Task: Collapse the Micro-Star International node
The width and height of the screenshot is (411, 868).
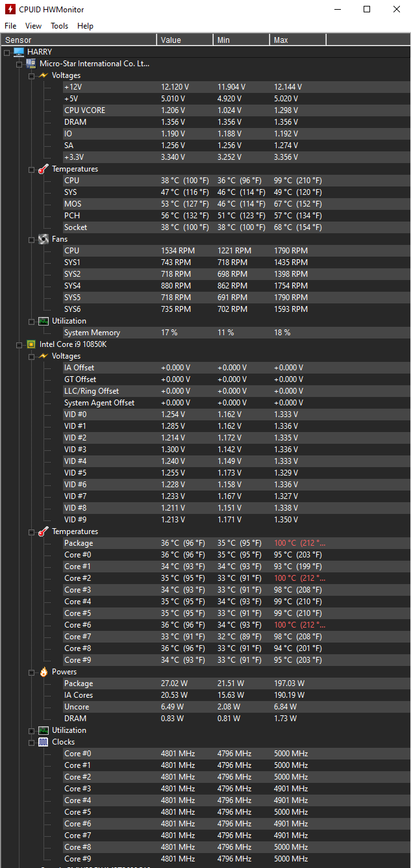Action: (19, 64)
